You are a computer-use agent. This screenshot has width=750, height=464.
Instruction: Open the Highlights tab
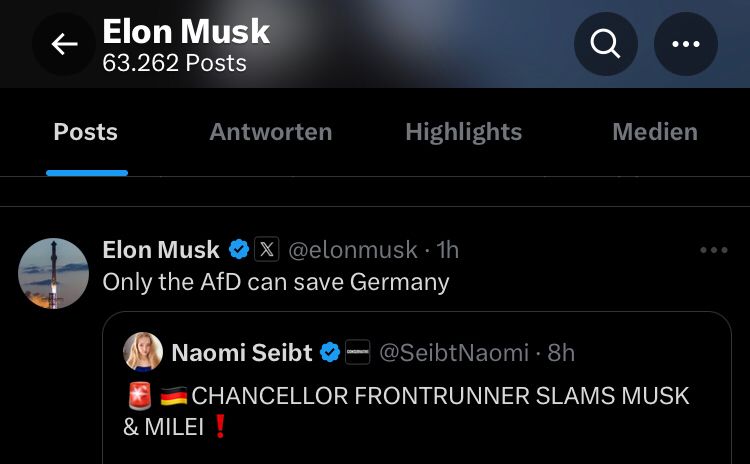click(x=463, y=132)
